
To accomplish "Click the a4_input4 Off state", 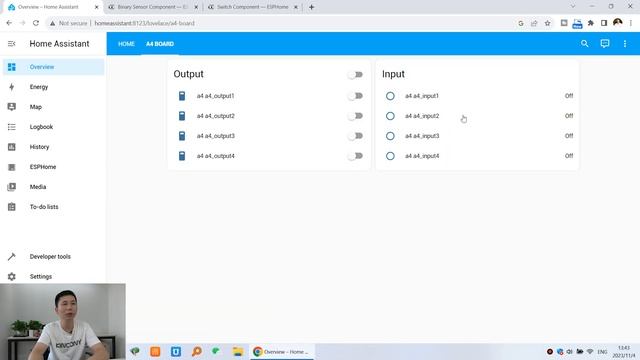I will tap(569, 156).
